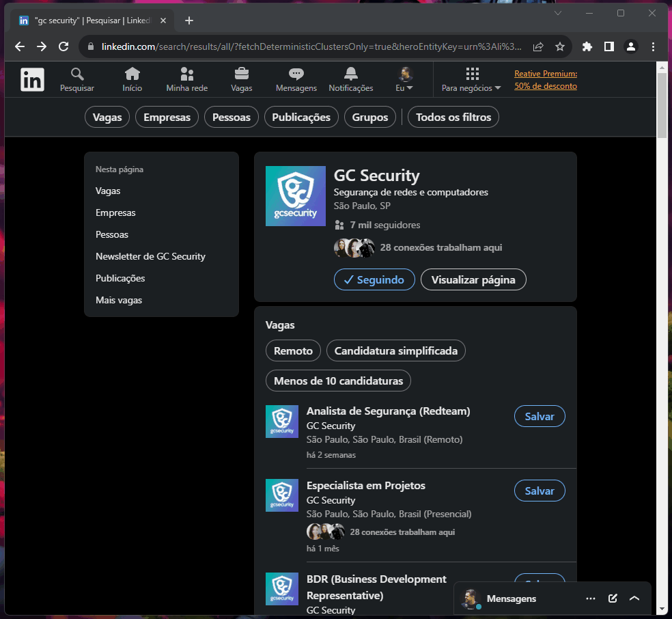Click logo beside Analista de Segurança job
Viewport: 672px width, 619px height.
pos(282,422)
